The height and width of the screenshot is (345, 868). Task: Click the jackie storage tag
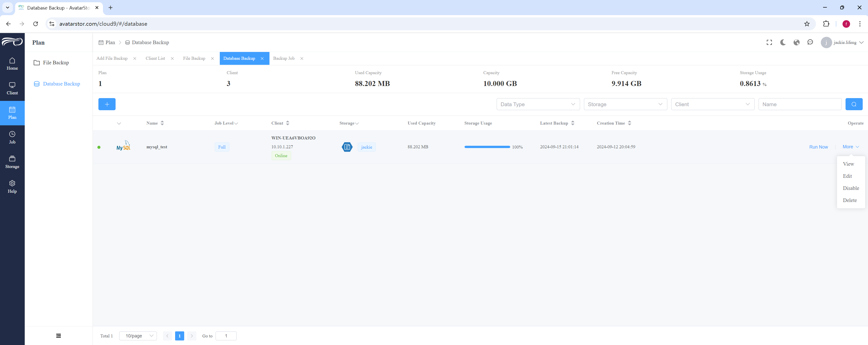point(367,147)
